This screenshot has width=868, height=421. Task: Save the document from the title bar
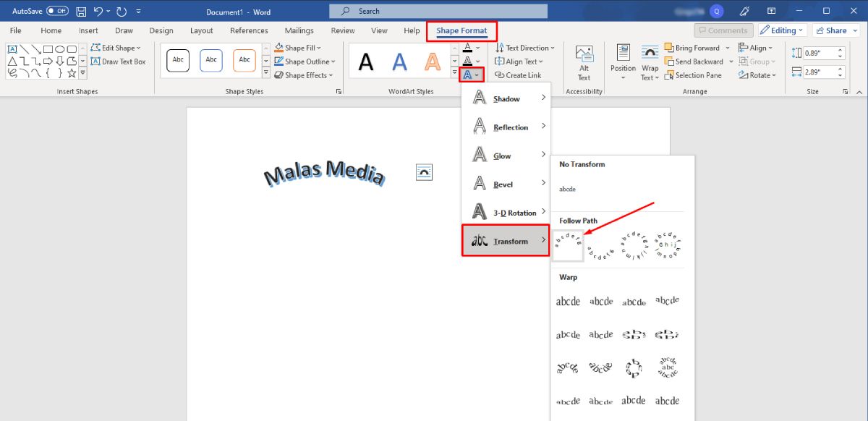[x=81, y=11]
